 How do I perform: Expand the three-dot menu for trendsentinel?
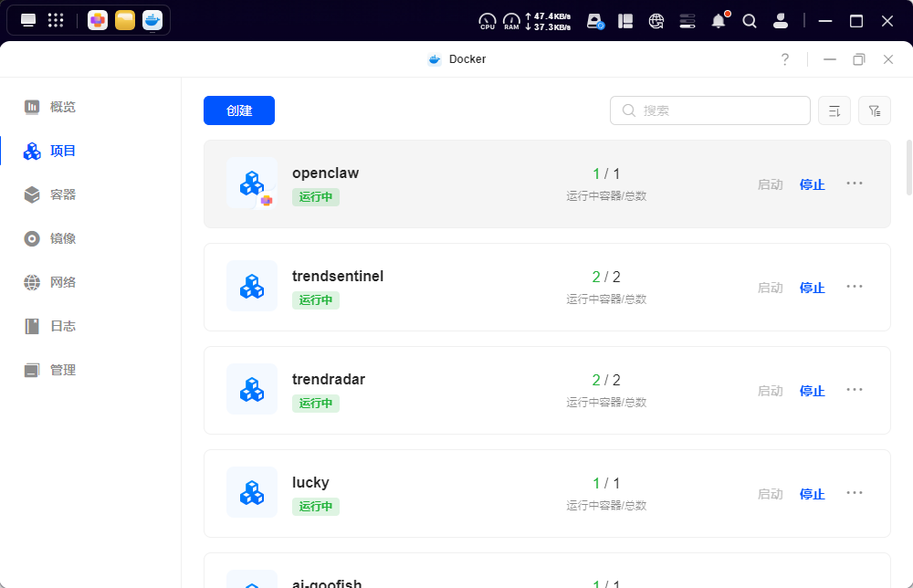[854, 287]
